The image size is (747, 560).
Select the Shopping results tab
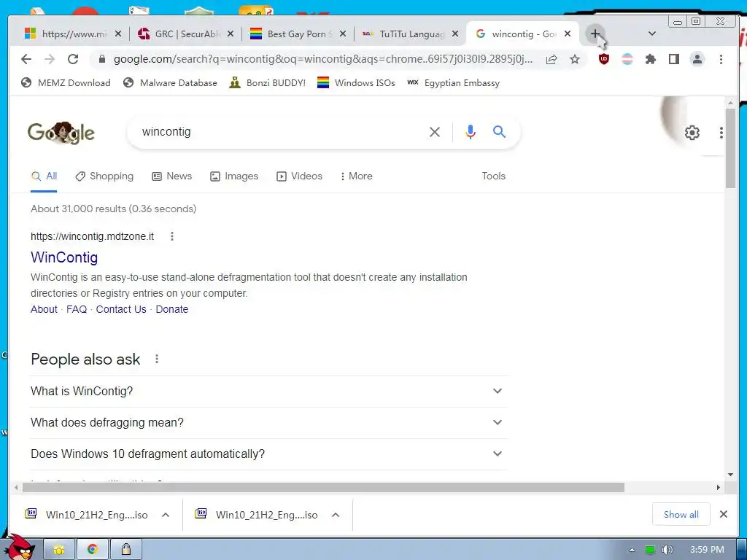coord(104,176)
